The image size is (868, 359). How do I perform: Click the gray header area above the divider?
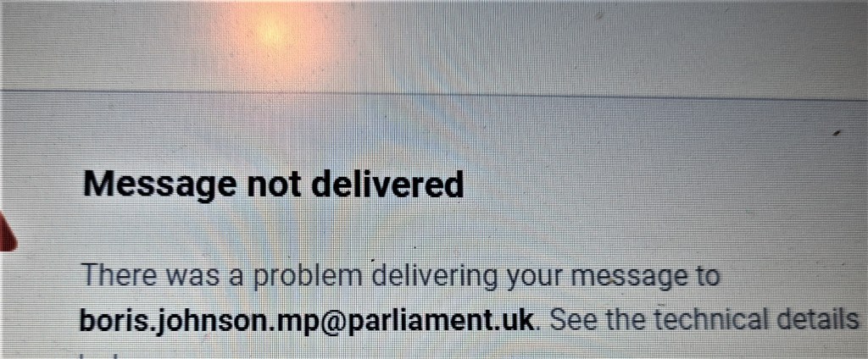434,44
